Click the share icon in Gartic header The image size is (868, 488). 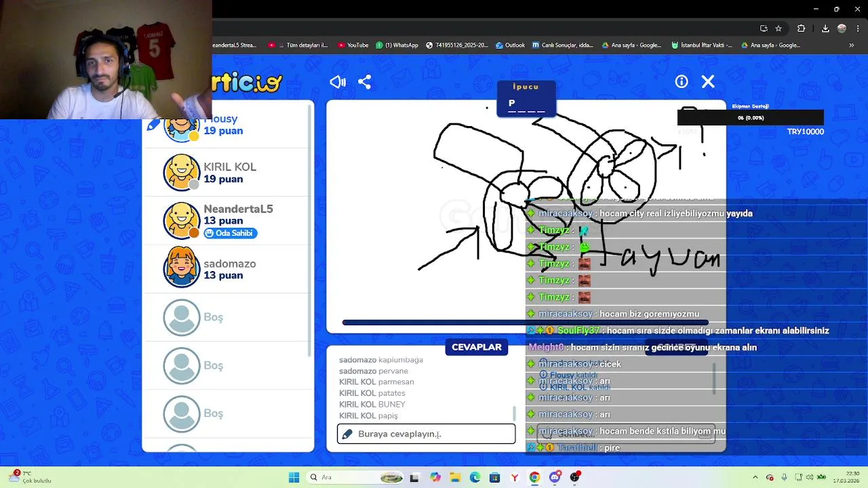coord(365,82)
